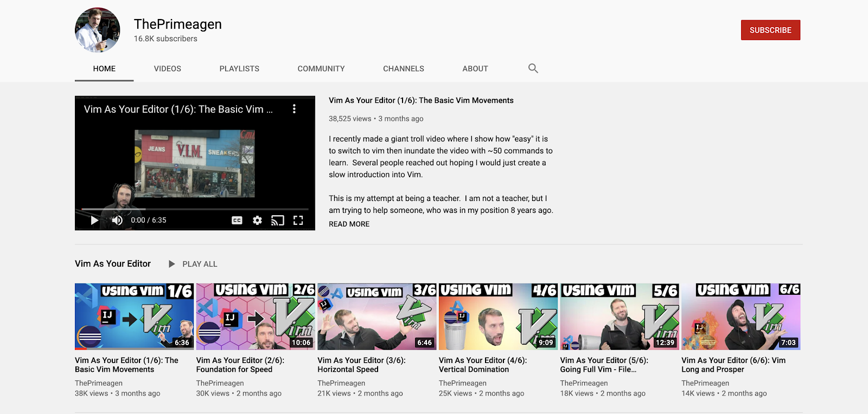Click the video title overlay in player

click(178, 109)
